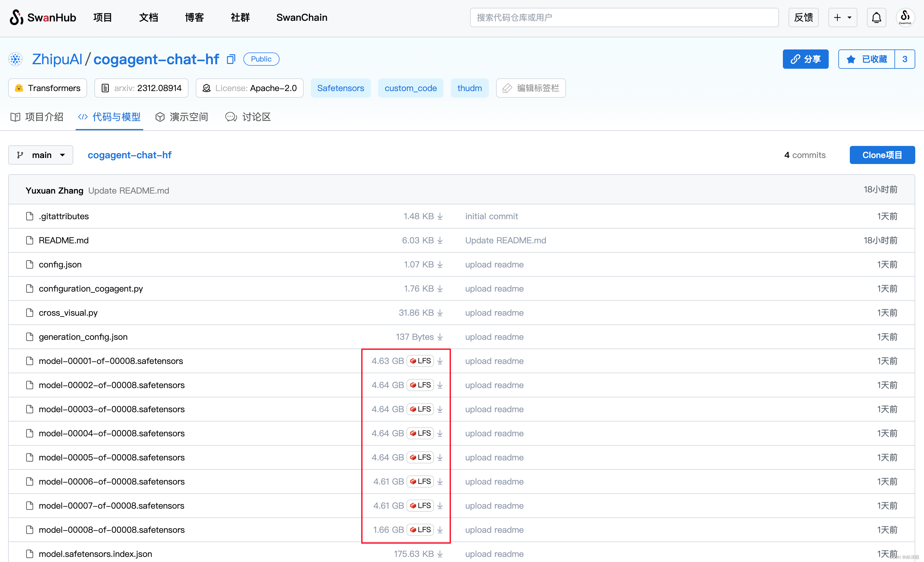Switch to the 讨论区 tab
This screenshot has width=924, height=562.
pyautogui.click(x=248, y=117)
